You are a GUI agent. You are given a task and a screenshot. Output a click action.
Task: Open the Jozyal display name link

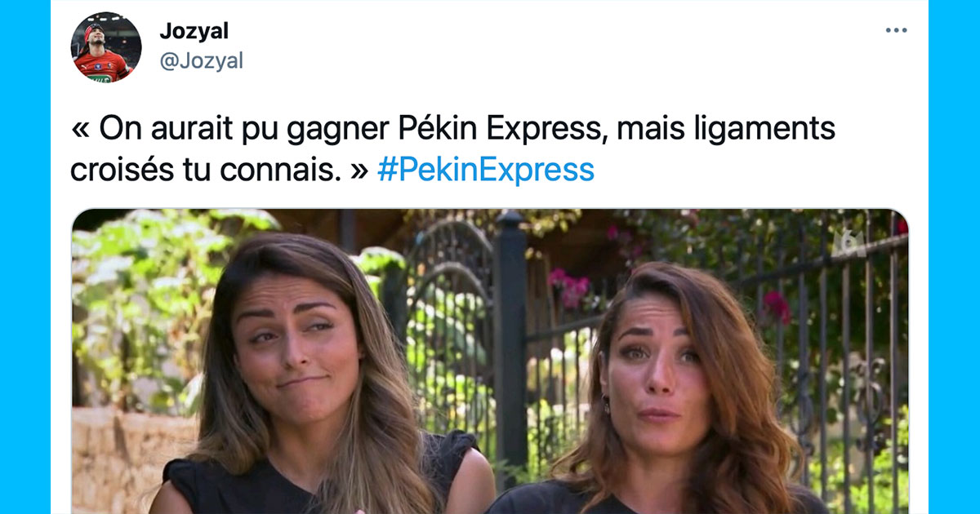tap(194, 32)
